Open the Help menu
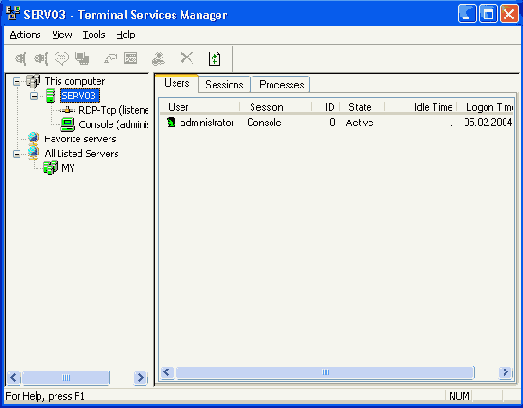The image size is (523, 408). click(x=126, y=35)
